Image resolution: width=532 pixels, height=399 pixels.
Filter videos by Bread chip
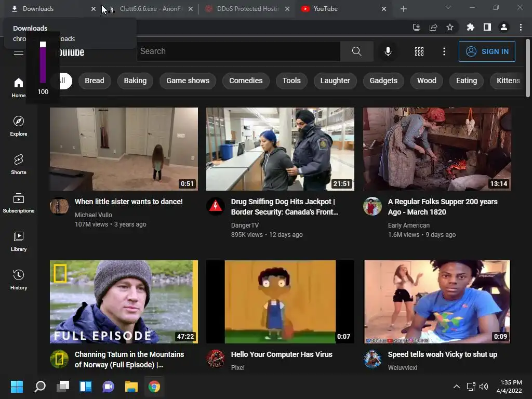[95, 81]
